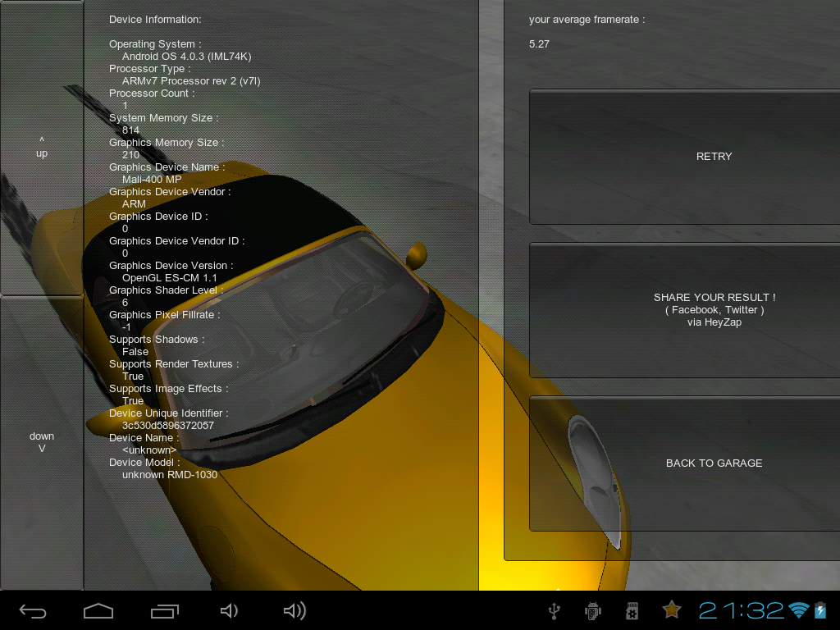Tap the 21:32 clock
The height and width of the screenshot is (630, 840).
[x=742, y=610]
